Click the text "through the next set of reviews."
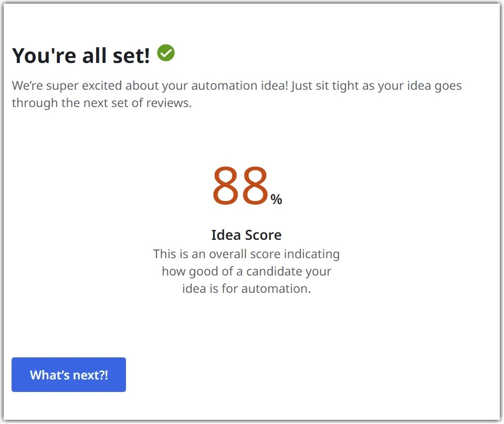Screen dimensions: 504x424 [x=102, y=103]
